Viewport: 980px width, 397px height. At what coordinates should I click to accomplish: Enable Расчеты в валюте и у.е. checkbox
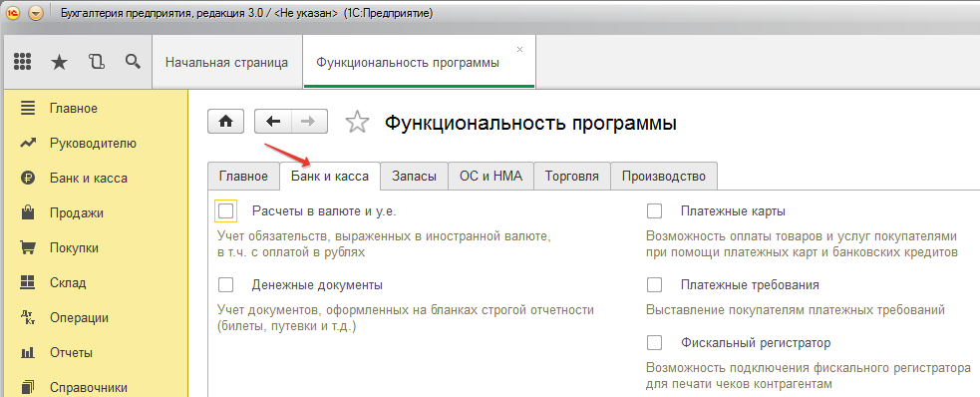pos(225,211)
